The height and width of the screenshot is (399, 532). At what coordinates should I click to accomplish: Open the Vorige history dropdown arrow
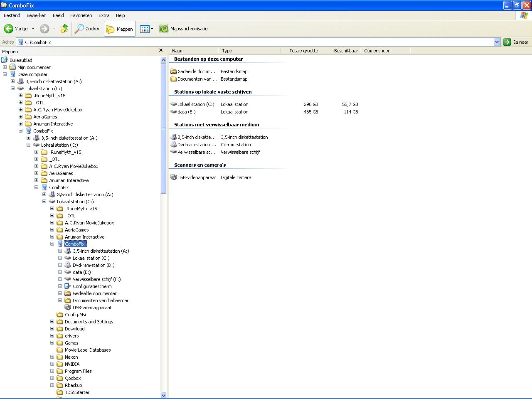click(33, 29)
